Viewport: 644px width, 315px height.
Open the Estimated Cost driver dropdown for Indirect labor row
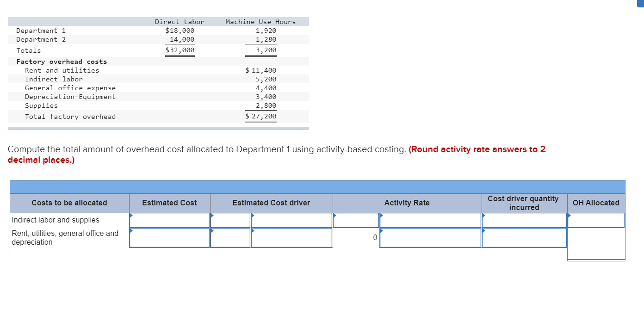[292, 220]
